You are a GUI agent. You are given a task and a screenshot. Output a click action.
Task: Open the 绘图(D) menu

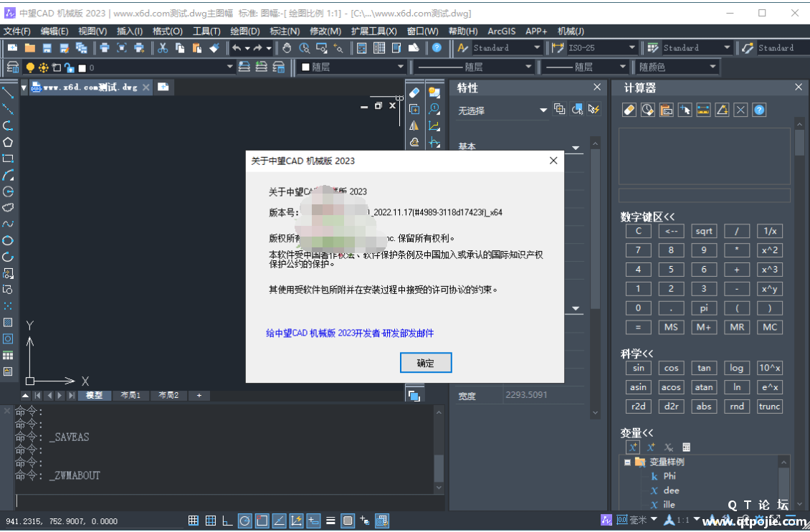245,32
